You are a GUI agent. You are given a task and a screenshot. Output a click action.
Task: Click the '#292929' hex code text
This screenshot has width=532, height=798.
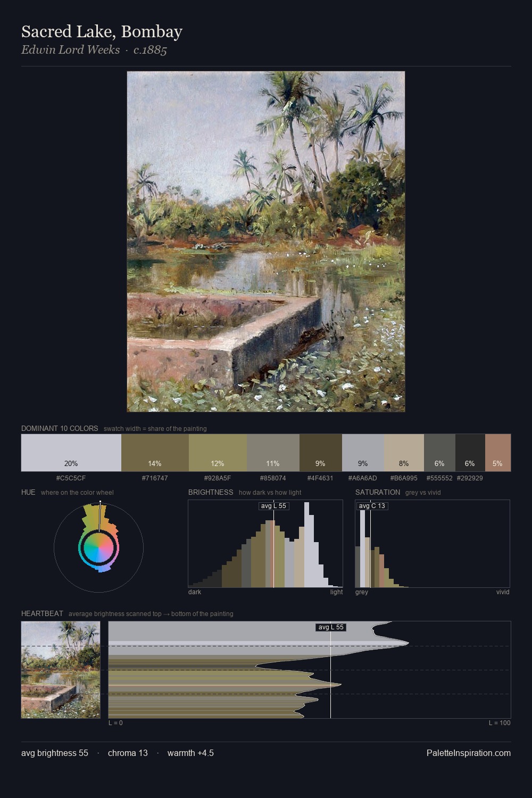point(470,478)
